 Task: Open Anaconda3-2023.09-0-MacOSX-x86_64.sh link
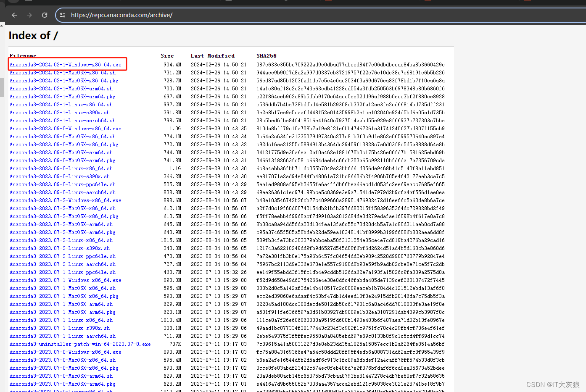click(x=63, y=137)
